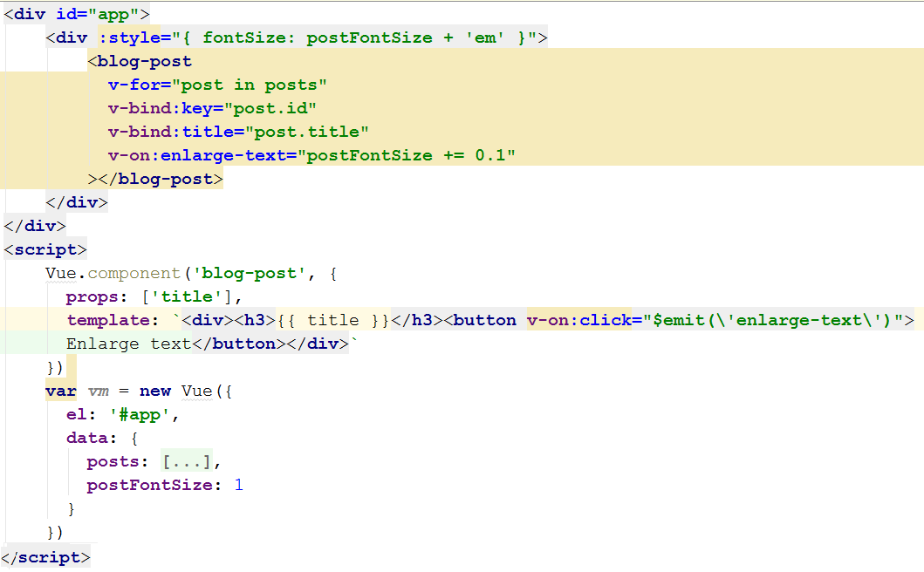This screenshot has width=924, height=572.
Task: Click the props key
Action: (92, 296)
